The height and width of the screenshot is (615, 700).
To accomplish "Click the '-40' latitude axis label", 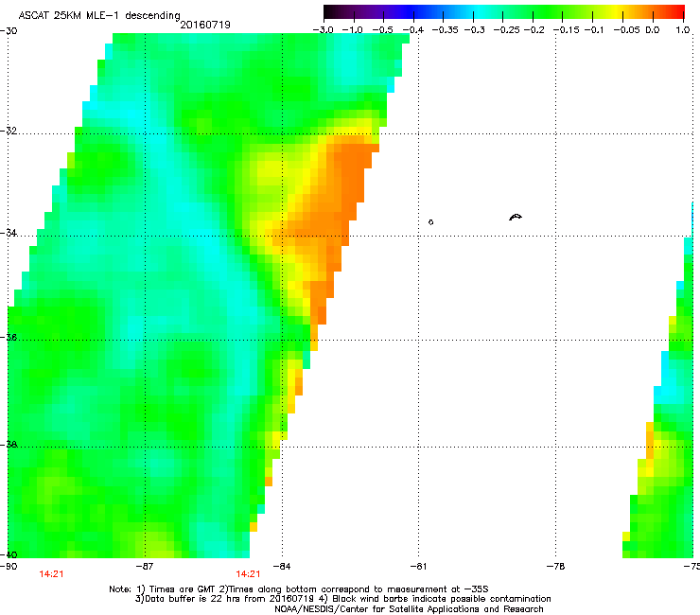I will point(9,554).
